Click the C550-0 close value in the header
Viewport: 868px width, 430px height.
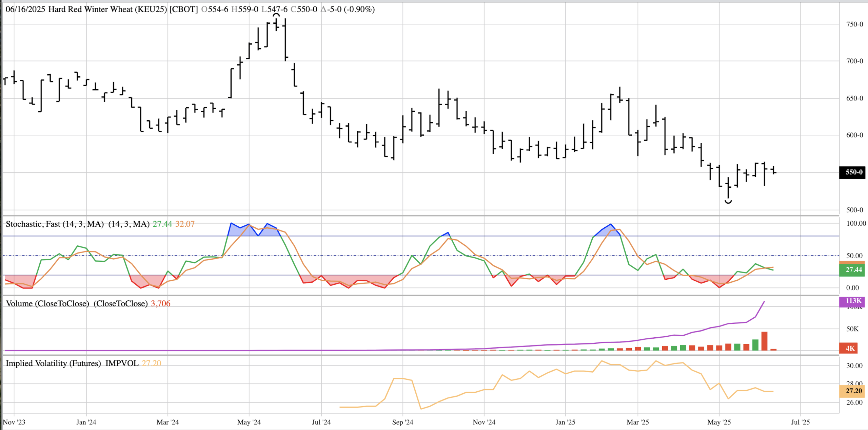(x=304, y=9)
